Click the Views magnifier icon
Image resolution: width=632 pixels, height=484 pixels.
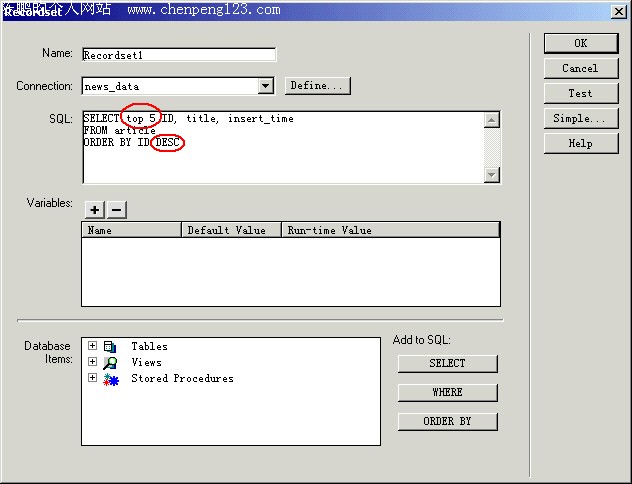click(x=110, y=363)
